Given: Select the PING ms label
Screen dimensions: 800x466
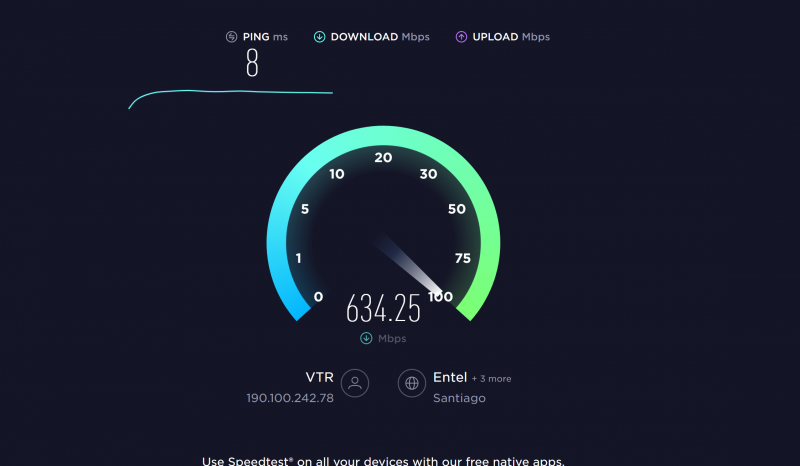Looking at the screenshot, I should click(265, 37).
